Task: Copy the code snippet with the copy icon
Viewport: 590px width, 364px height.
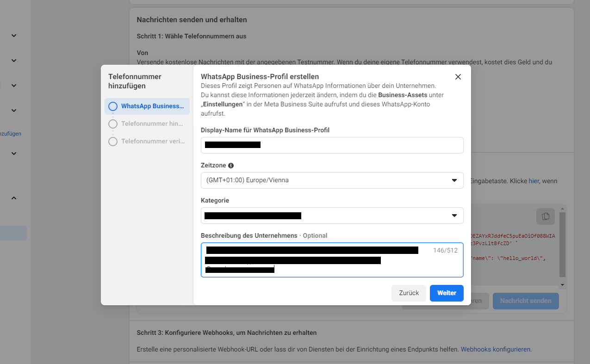Action: 546,216
